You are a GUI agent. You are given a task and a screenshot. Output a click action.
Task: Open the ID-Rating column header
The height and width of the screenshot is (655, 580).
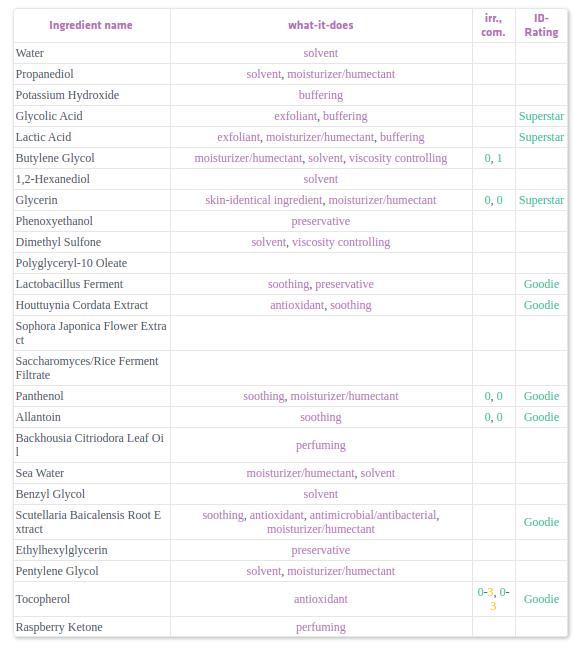click(541, 25)
